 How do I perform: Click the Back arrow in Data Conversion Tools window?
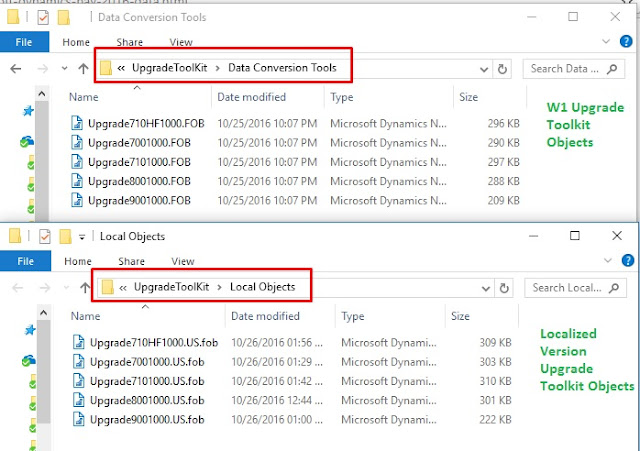click(x=16, y=69)
